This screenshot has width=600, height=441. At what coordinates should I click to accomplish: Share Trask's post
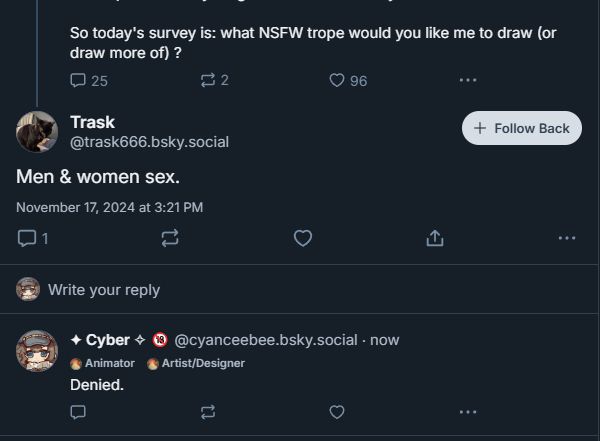[x=435, y=238]
